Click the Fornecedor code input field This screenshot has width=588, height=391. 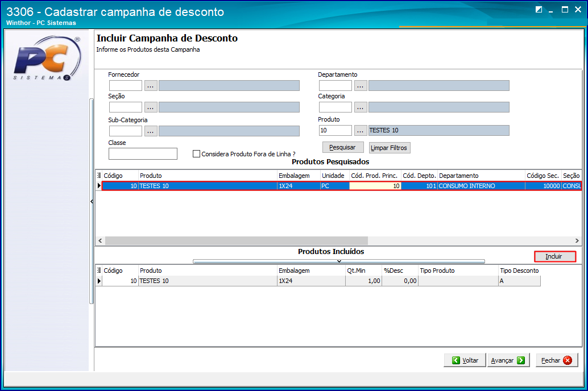click(126, 85)
